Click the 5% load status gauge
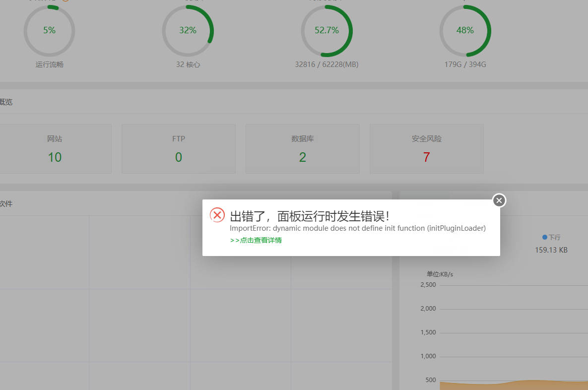This screenshot has width=588, height=390. click(49, 31)
